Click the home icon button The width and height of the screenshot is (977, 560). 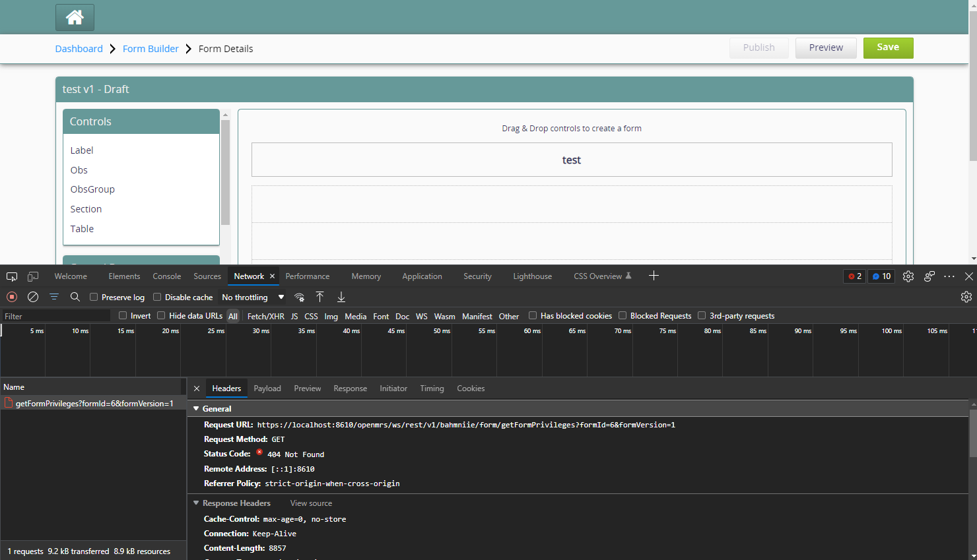click(75, 17)
